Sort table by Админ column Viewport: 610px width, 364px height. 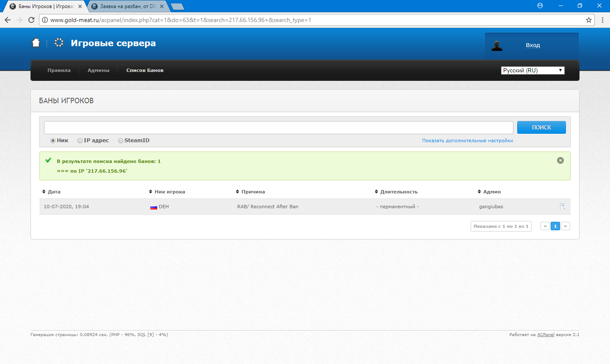click(489, 192)
